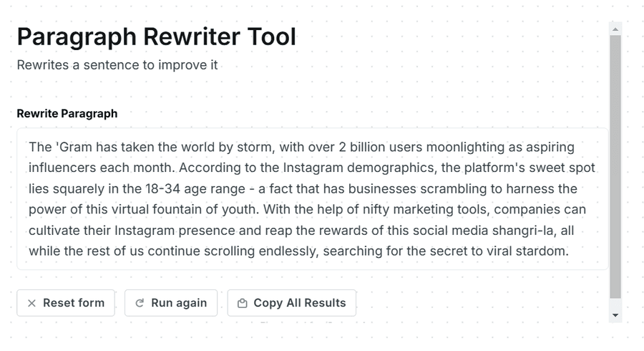Image resolution: width=644 pixels, height=351 pixels.
Task: Select the Reset form button label
Action: coord(74,303)
